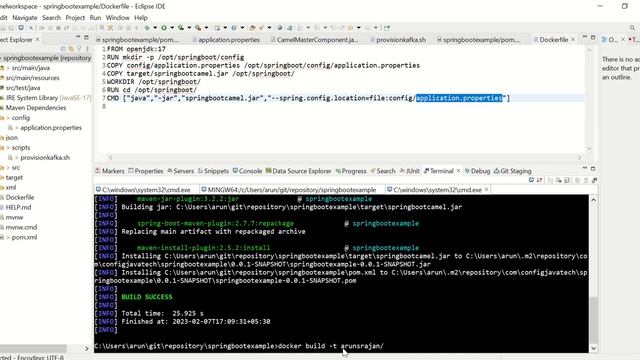Maximize the Project Explorer view

click(86, 38)
